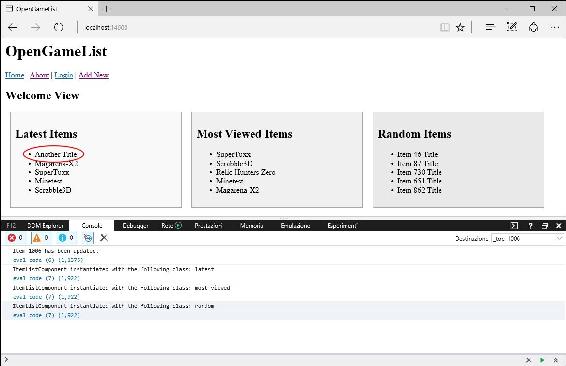566x366 pixels.
Task: Click the address bar showing localhost
Action: pyautogui.click(x=253, y=27)
